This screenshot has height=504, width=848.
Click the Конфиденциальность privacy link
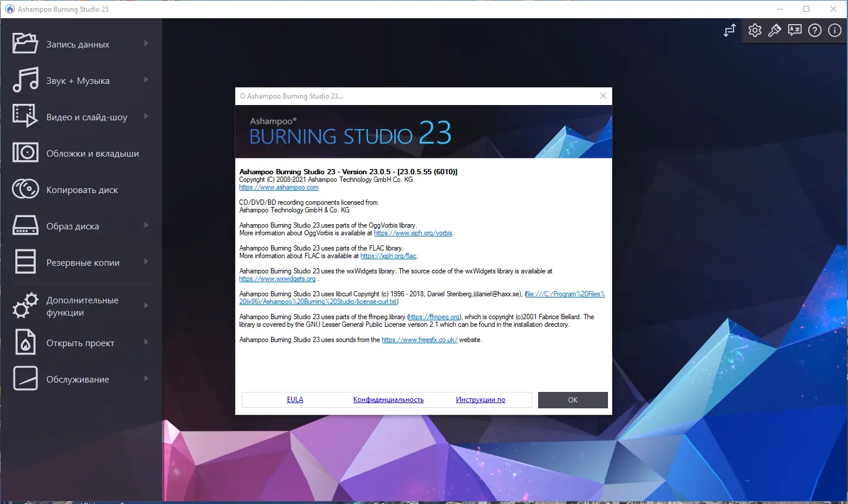pos(388,399)
